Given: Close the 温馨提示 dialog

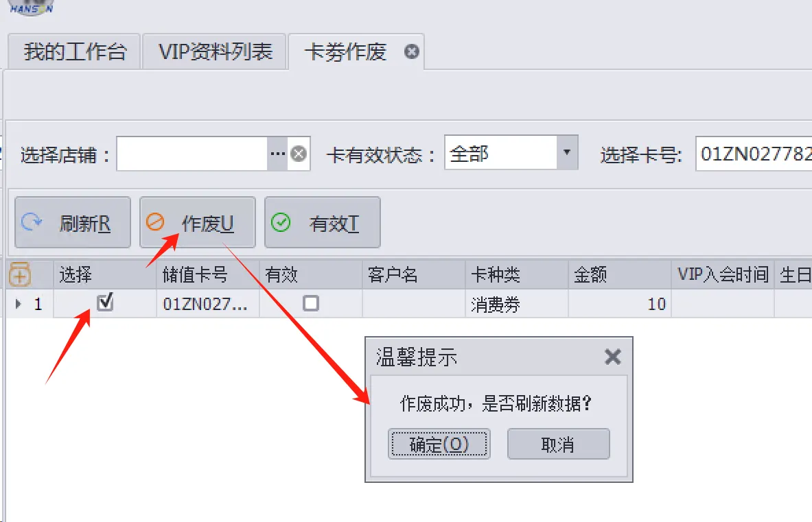Looking at the screenshot, I should 613,357.
